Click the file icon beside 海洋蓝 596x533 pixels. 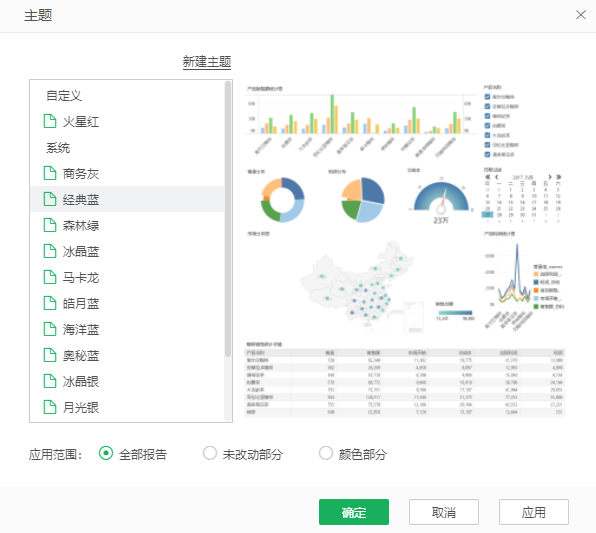50,329
